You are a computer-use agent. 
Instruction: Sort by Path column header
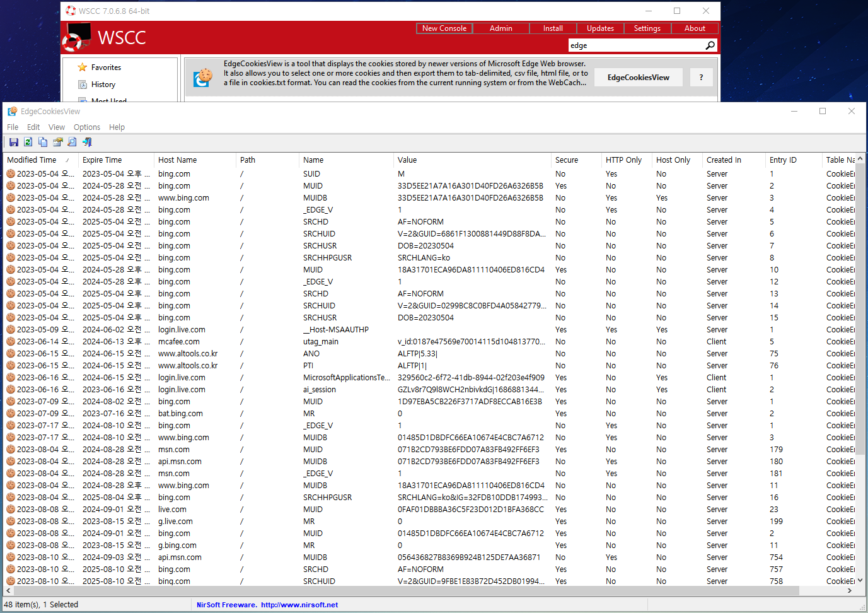pyautogui.click(x=267, y=160)
